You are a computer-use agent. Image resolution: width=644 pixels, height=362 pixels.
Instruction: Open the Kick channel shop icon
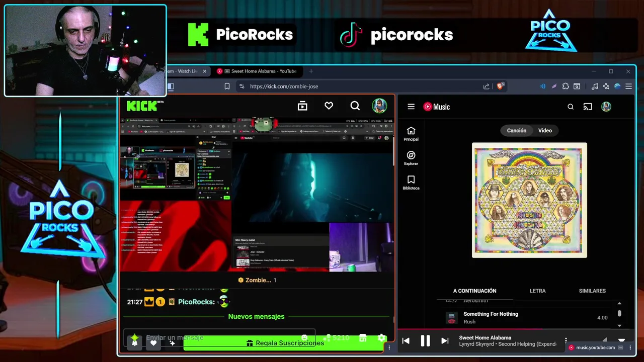363,338
